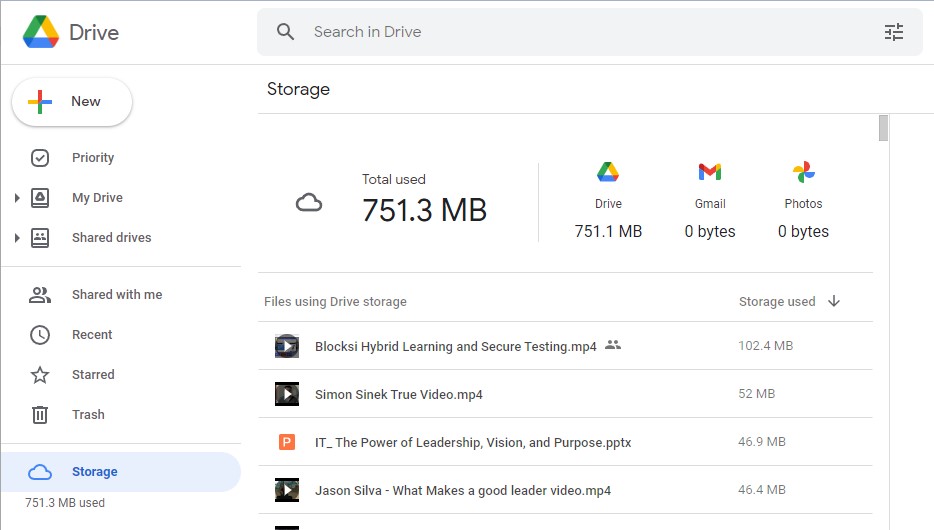The height and width of the screenshot is (530, 934).
Task: Click the Drive storage icon
Action: pyautogui.click(x=608, y=172)
